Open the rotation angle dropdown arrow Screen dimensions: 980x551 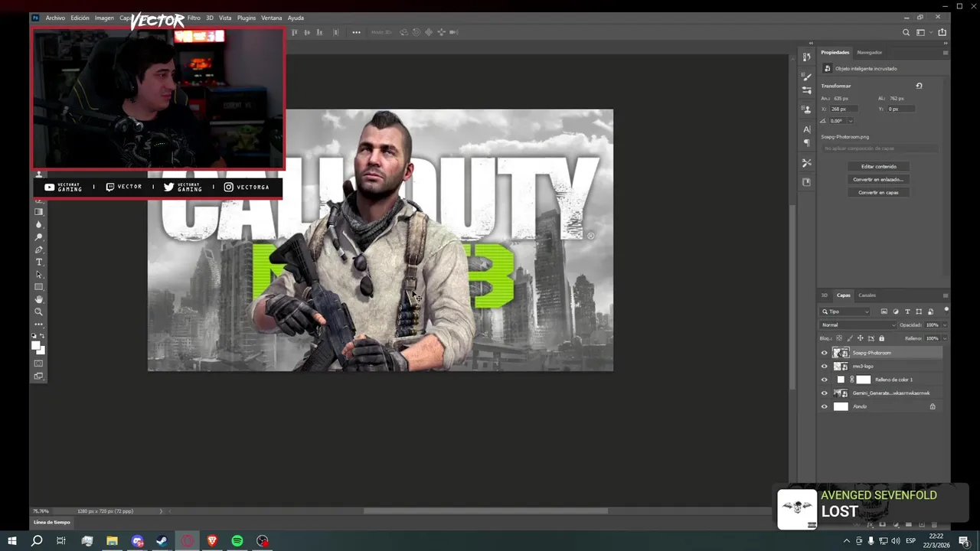pos(850,121)
